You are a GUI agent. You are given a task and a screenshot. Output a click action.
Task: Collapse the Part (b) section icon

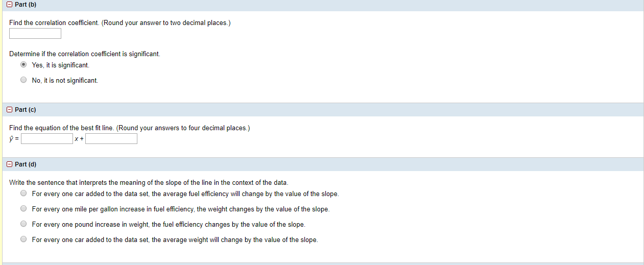point(10,4)
